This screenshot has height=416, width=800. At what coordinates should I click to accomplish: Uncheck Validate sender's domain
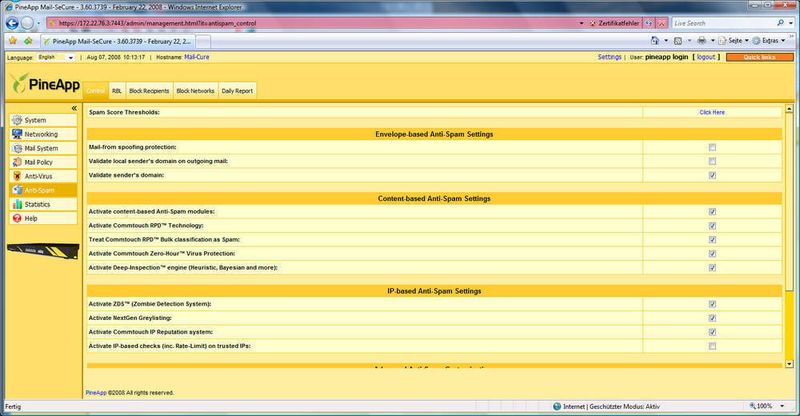click(x=712, y=175)
